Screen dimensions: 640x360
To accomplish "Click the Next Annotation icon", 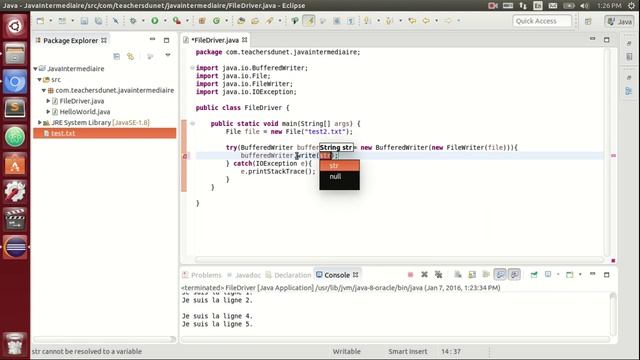I will click(x=368, y=21).
